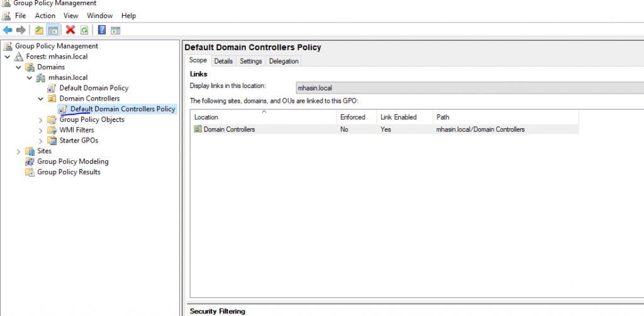
Task: Open the Window menu
Action: [x=100, y=16]
